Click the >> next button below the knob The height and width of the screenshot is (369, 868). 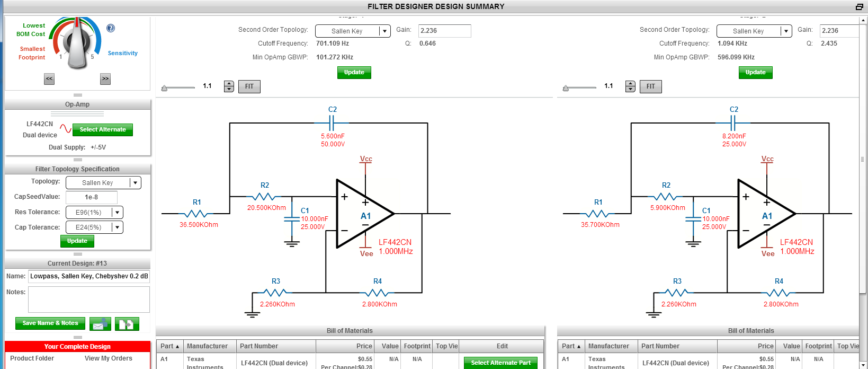tap(105, 79)
